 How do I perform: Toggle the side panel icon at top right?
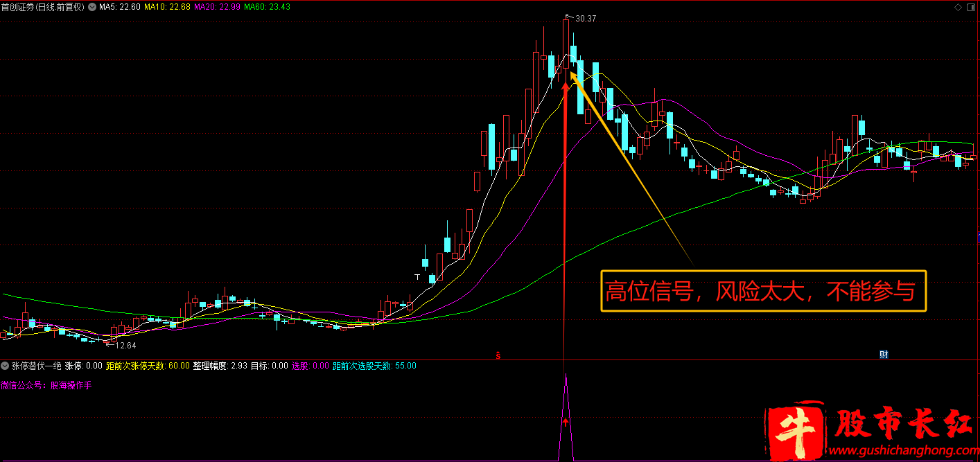pos(972,7)
